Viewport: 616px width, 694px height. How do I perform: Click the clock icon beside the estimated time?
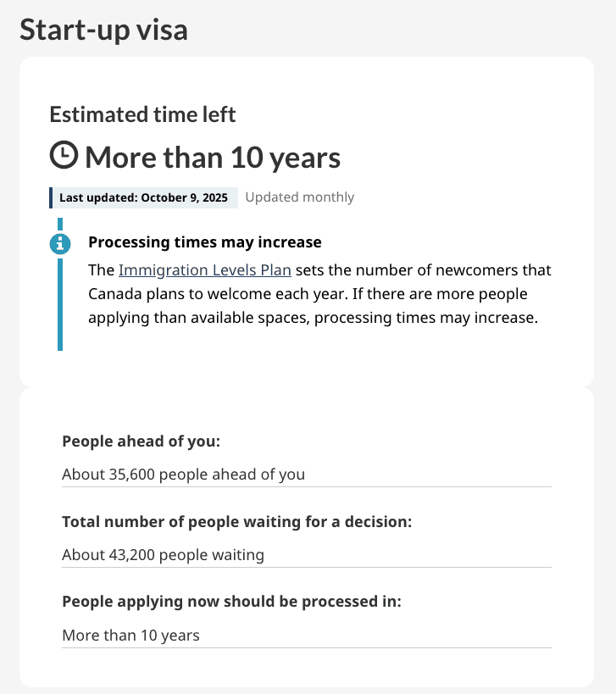(64, 156)
